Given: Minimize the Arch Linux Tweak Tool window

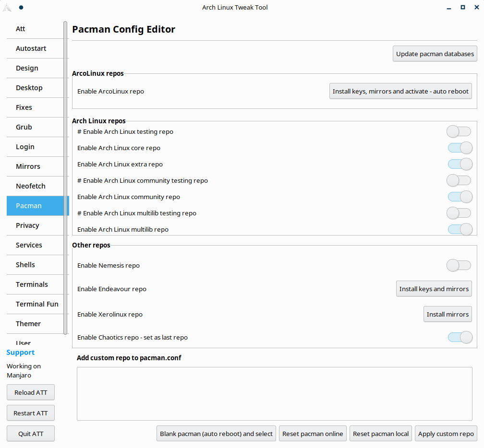Looking at the screenshot, I should [449, 8].
